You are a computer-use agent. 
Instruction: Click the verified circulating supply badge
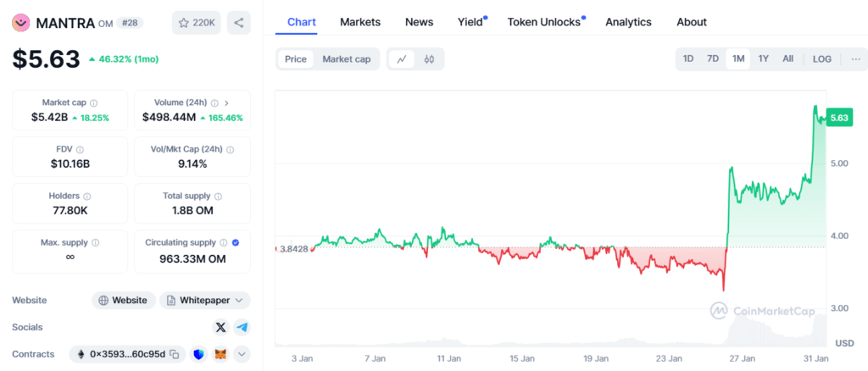[x=236, y=242]
